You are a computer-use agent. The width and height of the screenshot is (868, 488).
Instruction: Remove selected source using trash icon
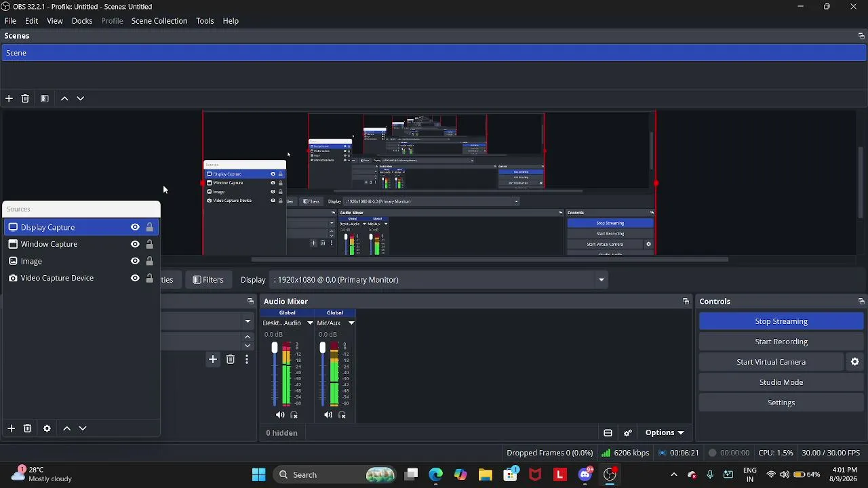tap(27, 428)
